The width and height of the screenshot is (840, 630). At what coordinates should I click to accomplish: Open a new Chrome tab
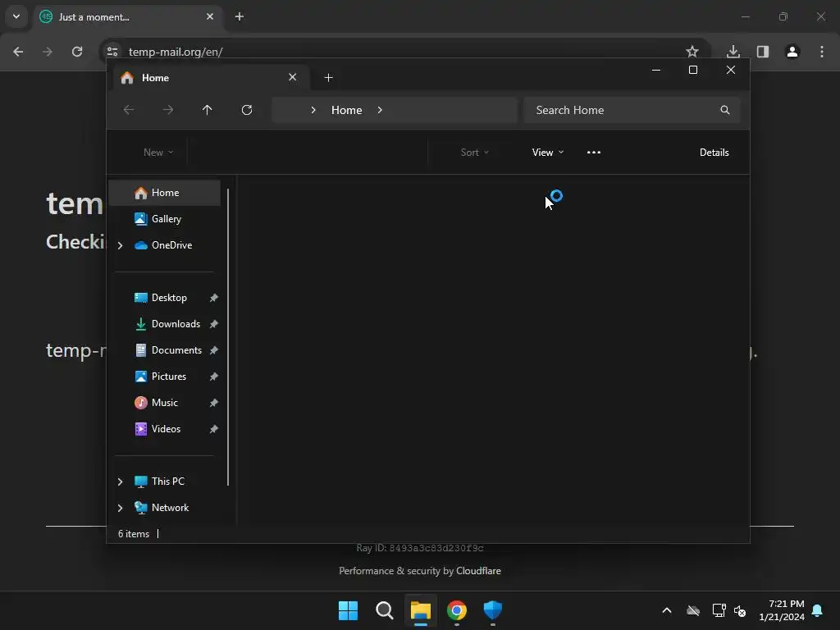[x=240, y=16]
